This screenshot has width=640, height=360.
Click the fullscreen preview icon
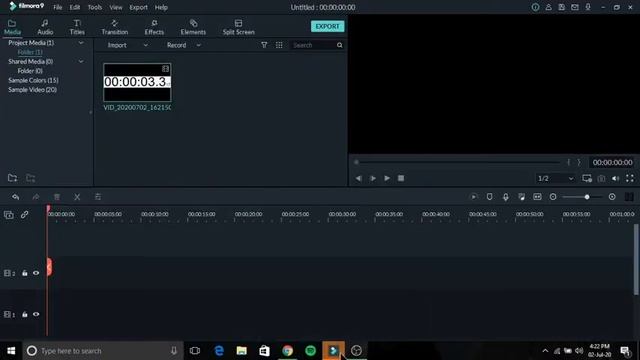tap(630, 178)
